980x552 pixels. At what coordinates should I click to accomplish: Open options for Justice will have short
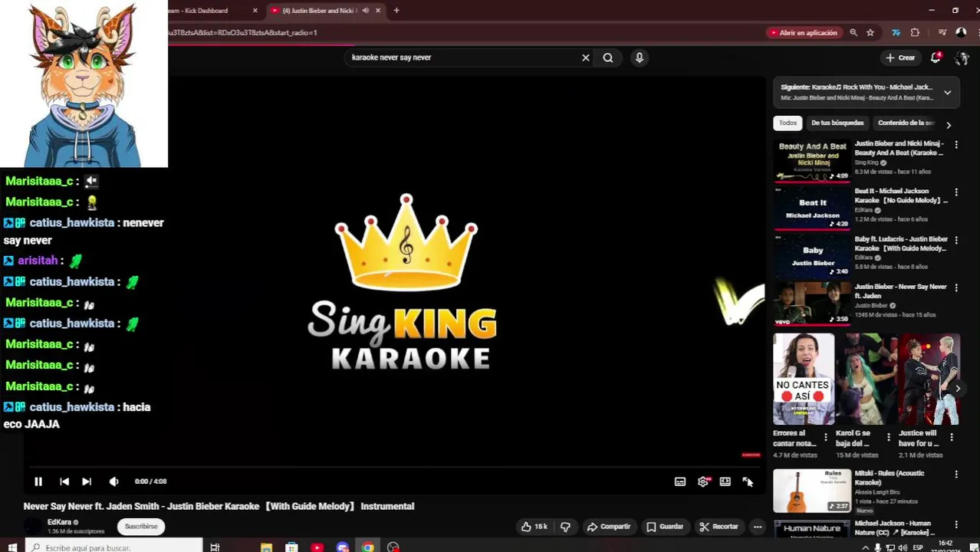[952, 437]
